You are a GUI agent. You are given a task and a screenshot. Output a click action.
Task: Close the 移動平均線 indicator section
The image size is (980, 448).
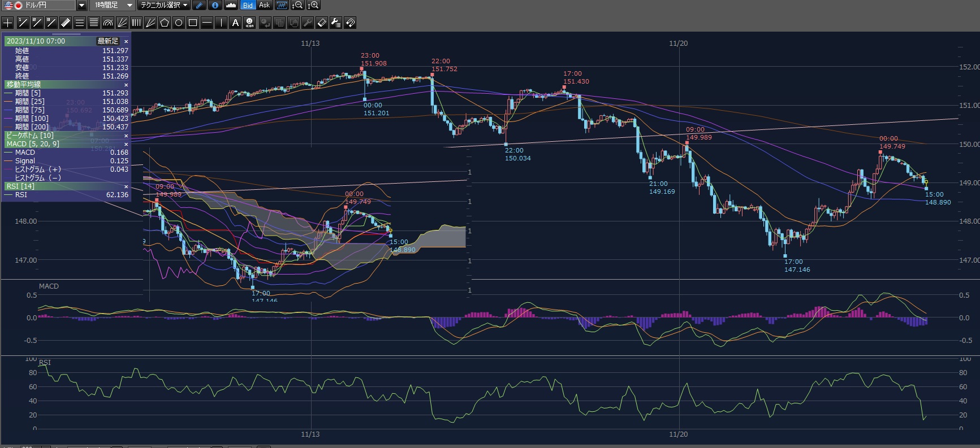126,85
